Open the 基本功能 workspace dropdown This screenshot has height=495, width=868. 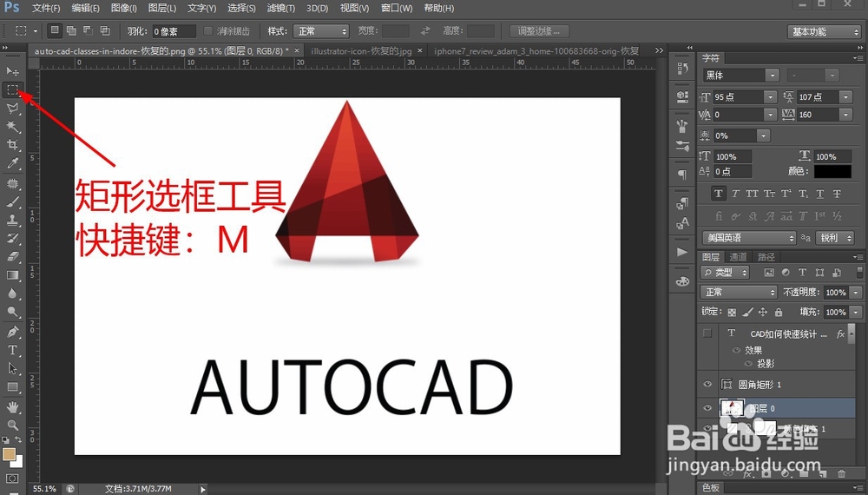824,31
